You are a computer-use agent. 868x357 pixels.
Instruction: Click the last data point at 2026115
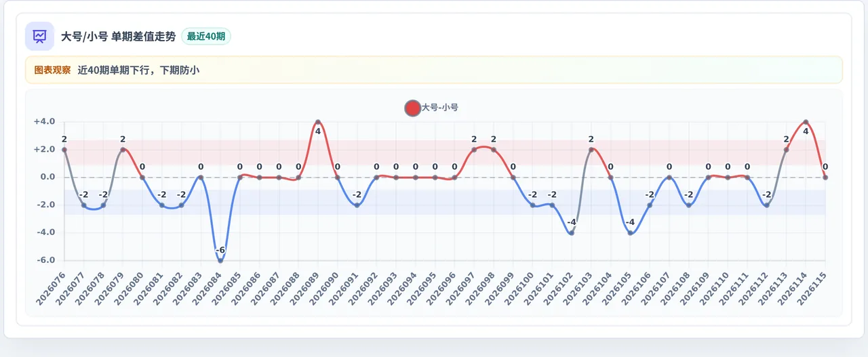(x=825, y=177)
